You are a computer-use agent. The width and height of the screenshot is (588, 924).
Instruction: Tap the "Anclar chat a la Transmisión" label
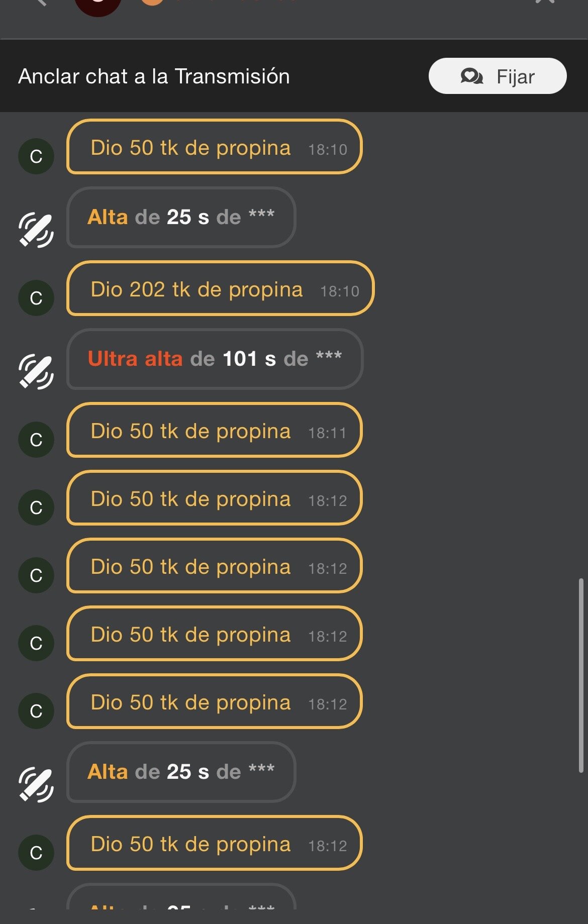click(x=154, y=76)
